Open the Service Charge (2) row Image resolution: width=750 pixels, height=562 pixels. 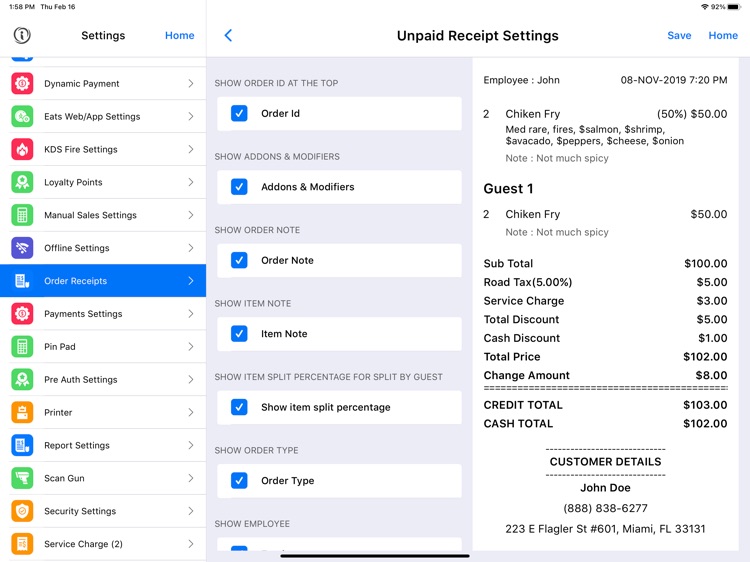[103, 544]
